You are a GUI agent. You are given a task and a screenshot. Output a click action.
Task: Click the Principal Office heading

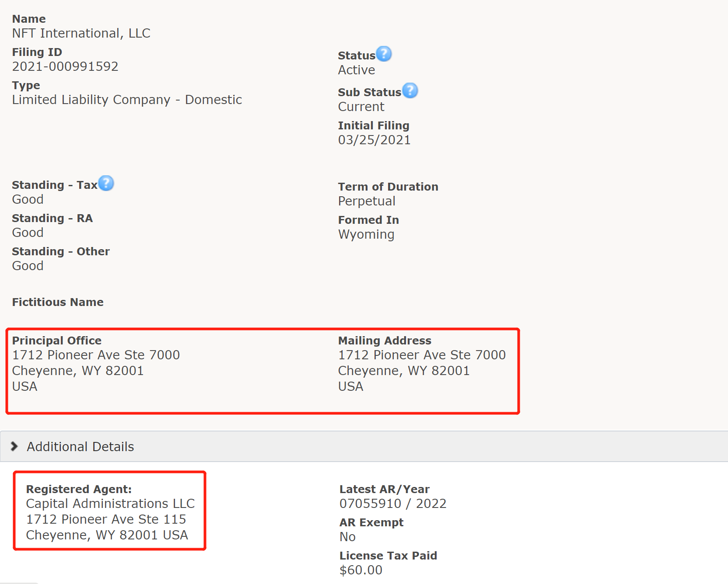(x=57, y=341)
